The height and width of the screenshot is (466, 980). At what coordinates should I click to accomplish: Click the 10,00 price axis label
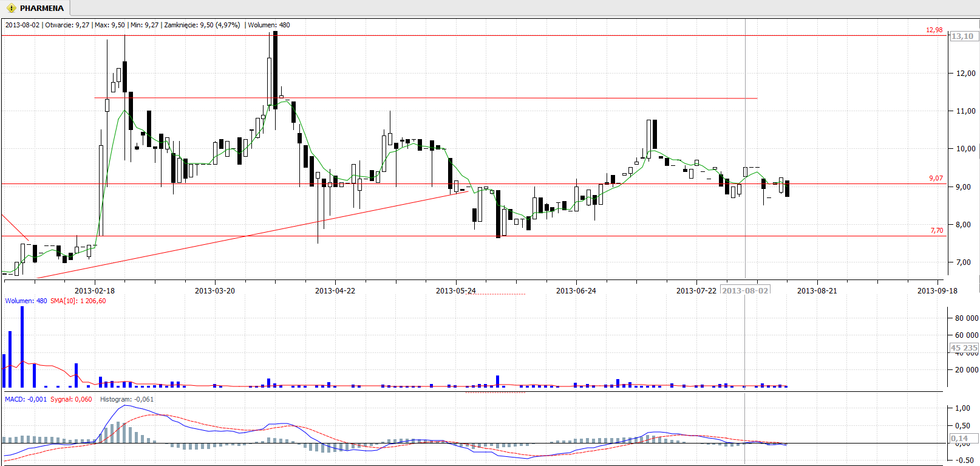965,149
